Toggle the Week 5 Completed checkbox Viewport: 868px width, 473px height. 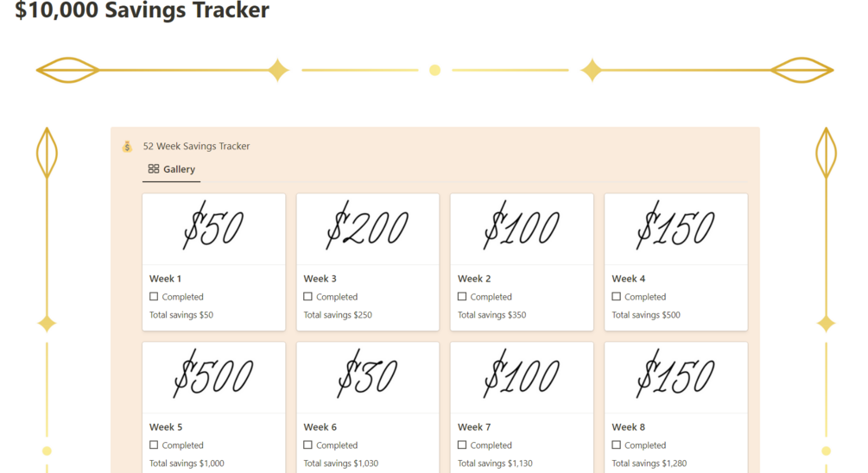click(154, 445)
